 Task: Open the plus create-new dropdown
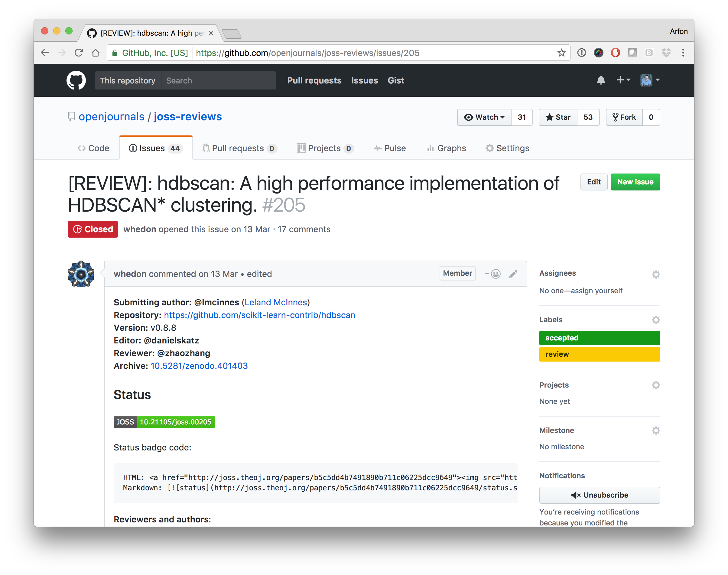[623, 80]
